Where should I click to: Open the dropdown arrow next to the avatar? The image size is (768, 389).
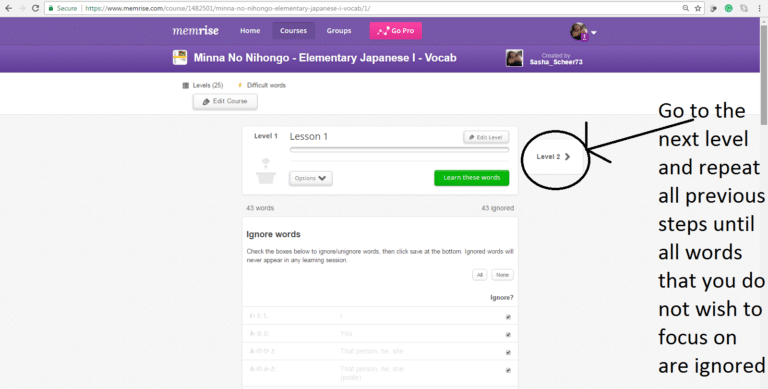click(x=594, y=33)
